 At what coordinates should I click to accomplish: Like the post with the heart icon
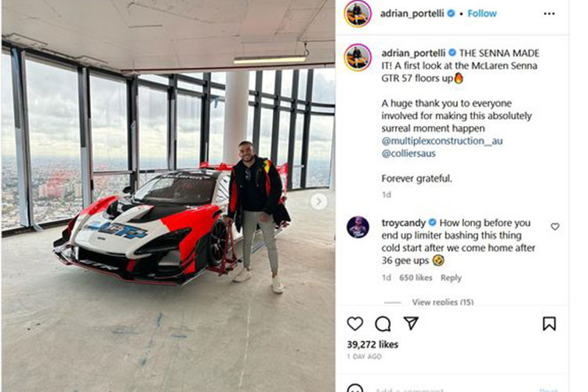tap(354, 323)
